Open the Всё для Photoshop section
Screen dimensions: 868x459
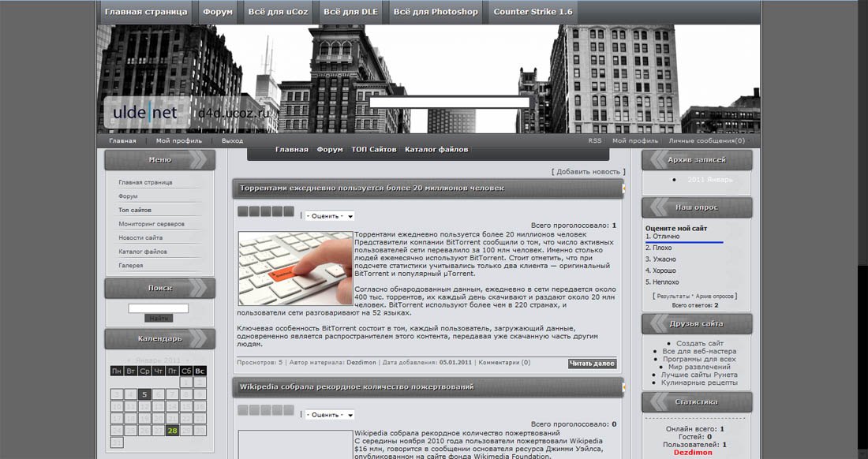[436, 12]
